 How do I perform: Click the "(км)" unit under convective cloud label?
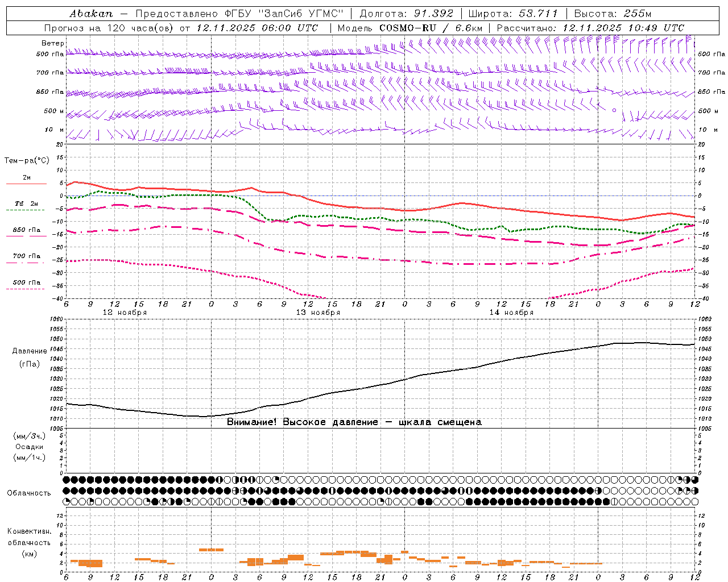30,554
